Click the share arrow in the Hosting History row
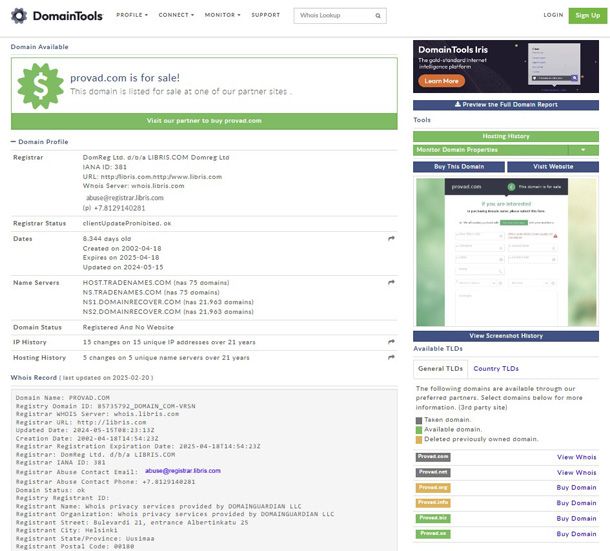Image resolution: width=610 pixels, height=551 pixels. click(391, 357)
